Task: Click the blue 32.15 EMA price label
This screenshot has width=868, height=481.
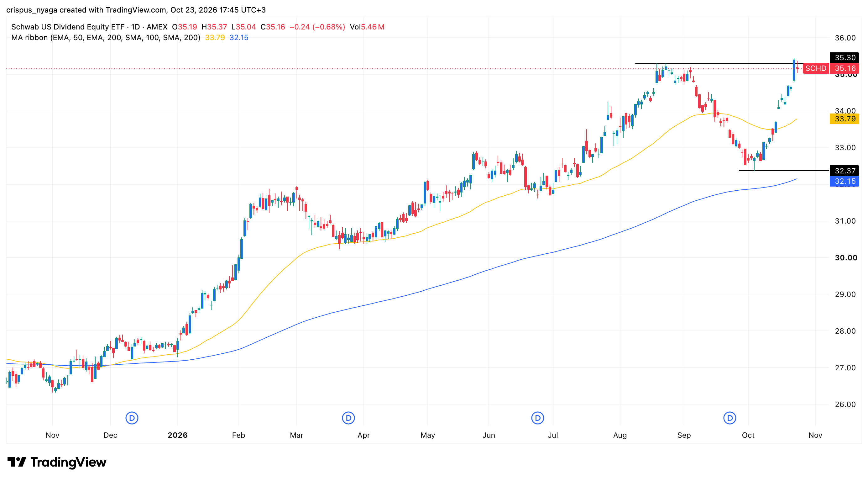Action: 844,181
